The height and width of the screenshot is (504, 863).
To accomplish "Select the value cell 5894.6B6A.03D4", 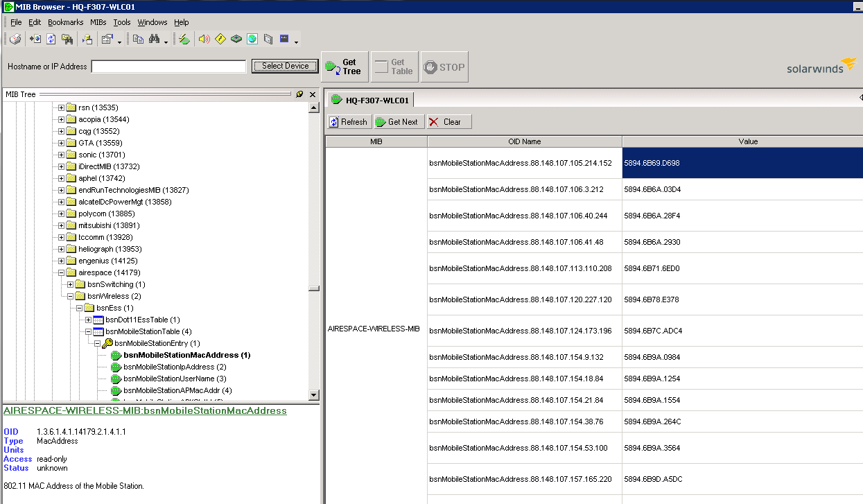I will pos(742,189).
